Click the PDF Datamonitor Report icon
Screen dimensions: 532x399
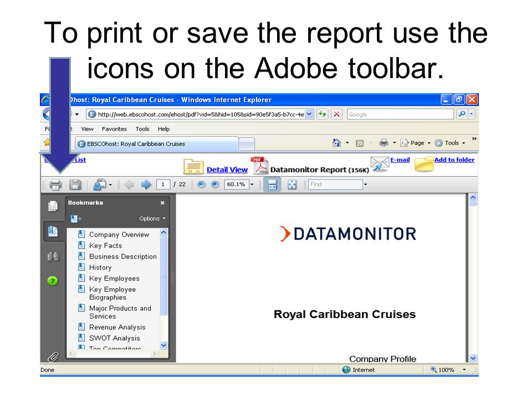coord(259,166)
